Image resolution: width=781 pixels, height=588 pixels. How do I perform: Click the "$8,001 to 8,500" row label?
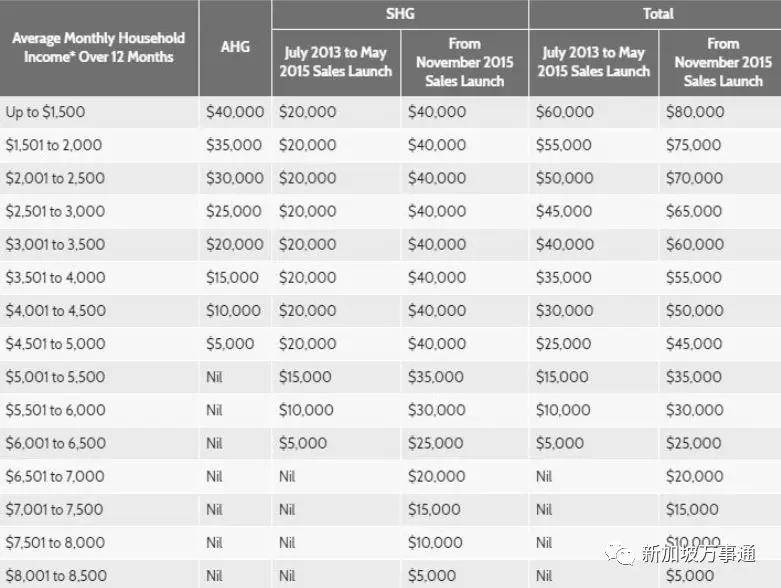click(55, 575)
